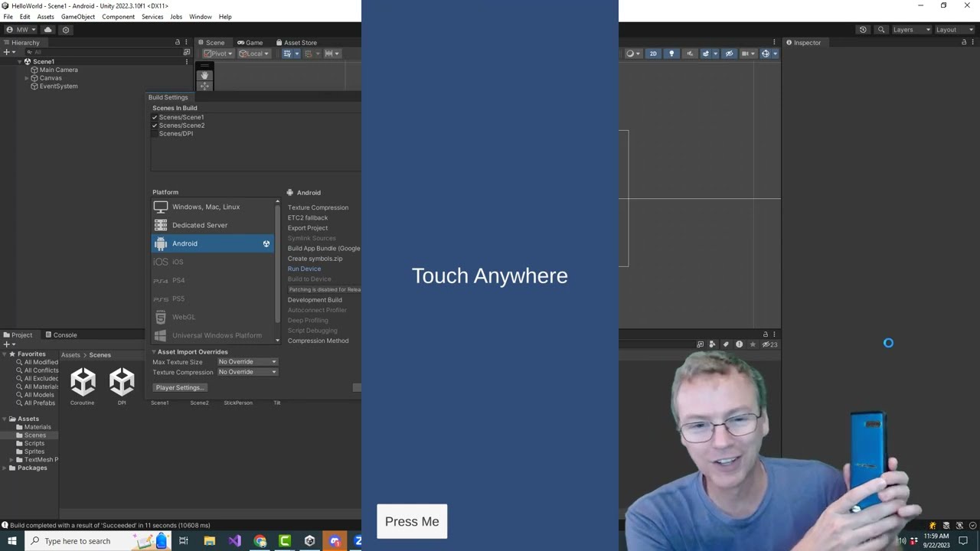Screen dimensions: 980x551
Task: Check Scenes/DPI in Scenes In Build
Action: [x=155, y=134]
